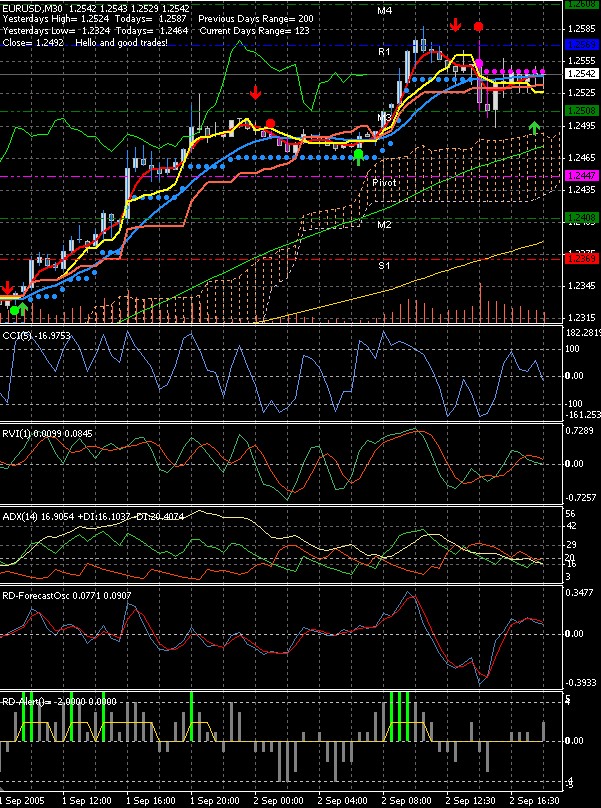Click the 'Current Days Range= 123' text
This screenshot has width=601, height=808.
point(255,31)
